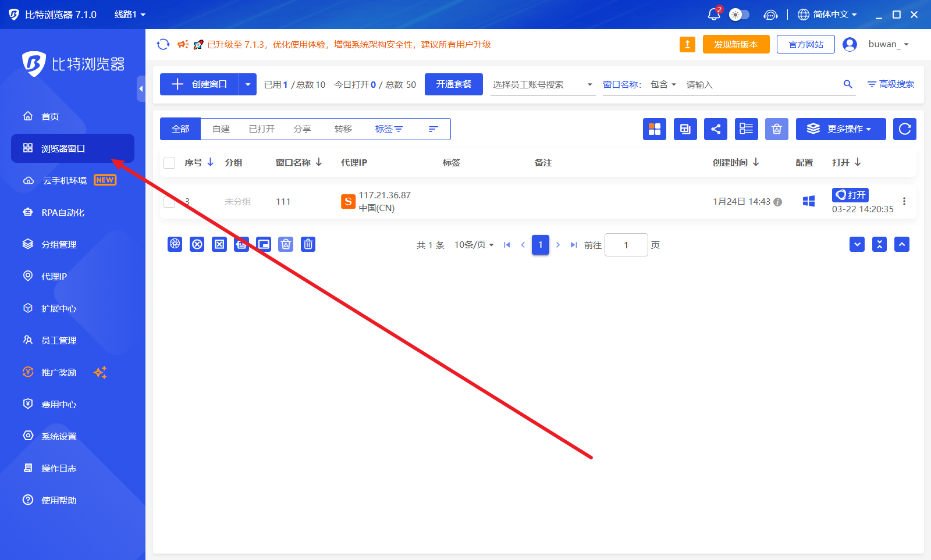Open the 选择员工账号搜索 combo box
This screenshot has height=560, width=931.
pyautogui.click(x=543, y=84)
